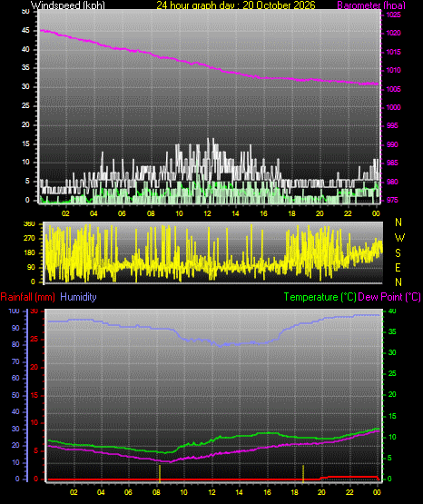Click the "15" windspeed axis value
423x504 pixels.
click(25, 143)
